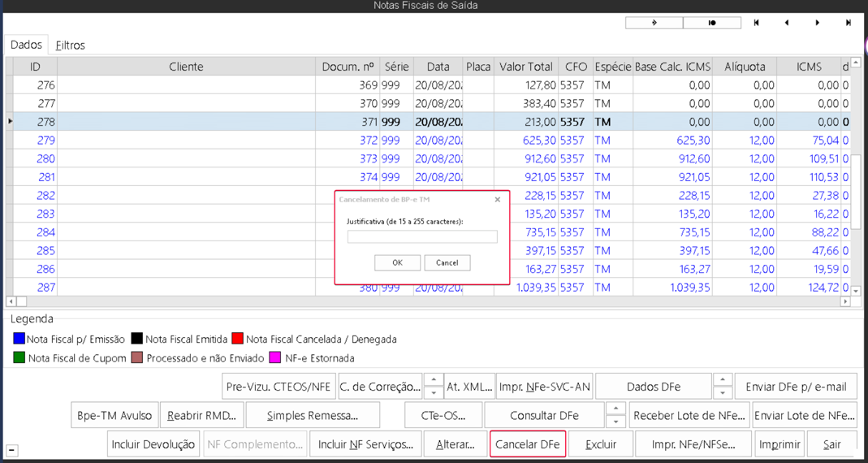The image size is (868, 463).
Task: Click Enviar DFe p/ e-mail button
Action: coord(796,387)
